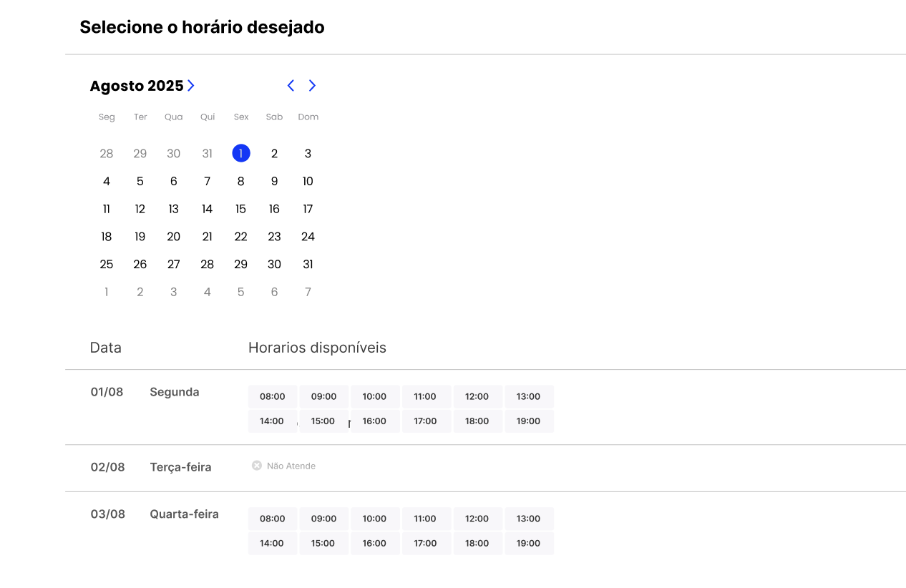Select August 10 in the Dom column
Screen dimensions: 906x588
pos(308,182)
